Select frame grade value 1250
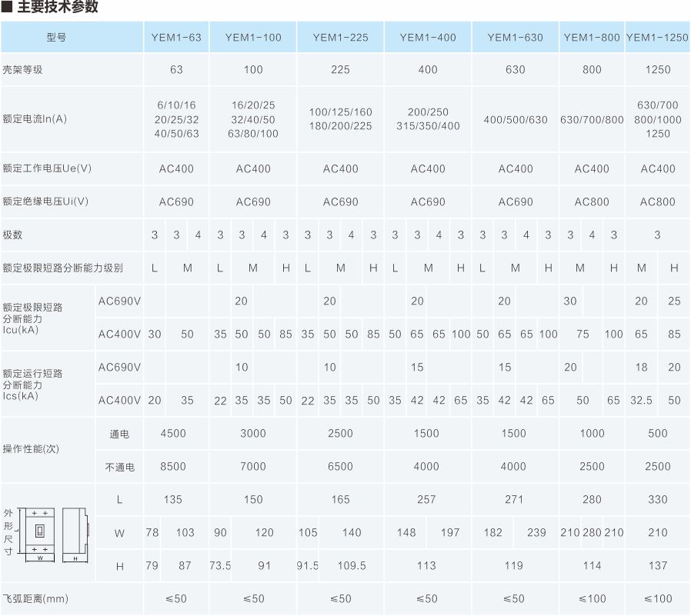 [x=657, y=69]
